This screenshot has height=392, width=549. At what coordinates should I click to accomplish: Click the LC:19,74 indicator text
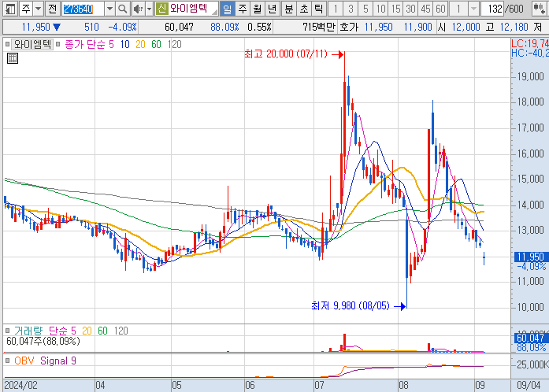point(530,43)
